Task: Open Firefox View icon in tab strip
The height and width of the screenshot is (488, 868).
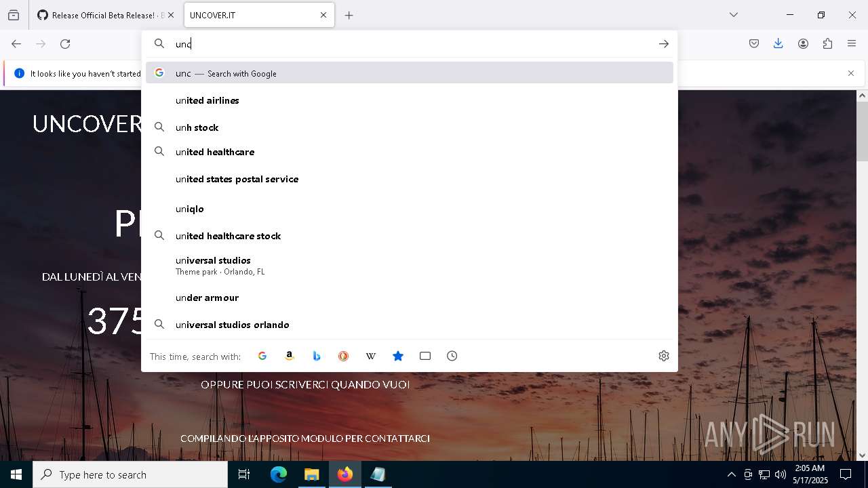Action: point(14,15)
